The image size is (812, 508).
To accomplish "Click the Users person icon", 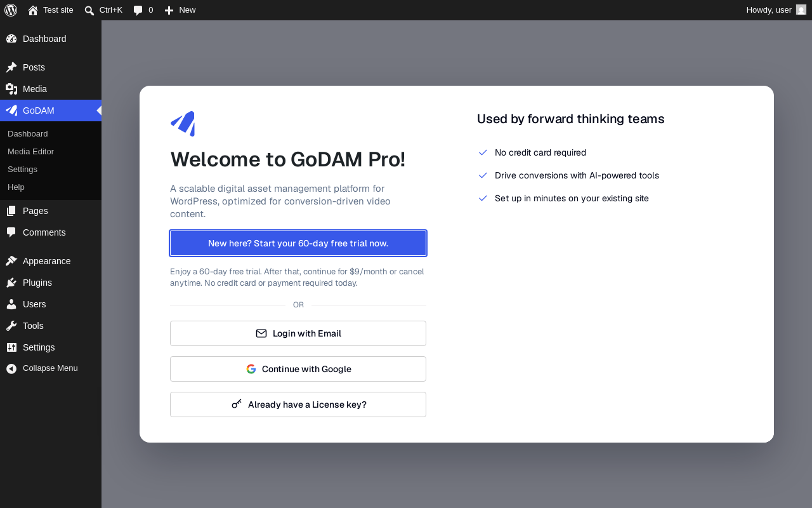I will (11, 304).
